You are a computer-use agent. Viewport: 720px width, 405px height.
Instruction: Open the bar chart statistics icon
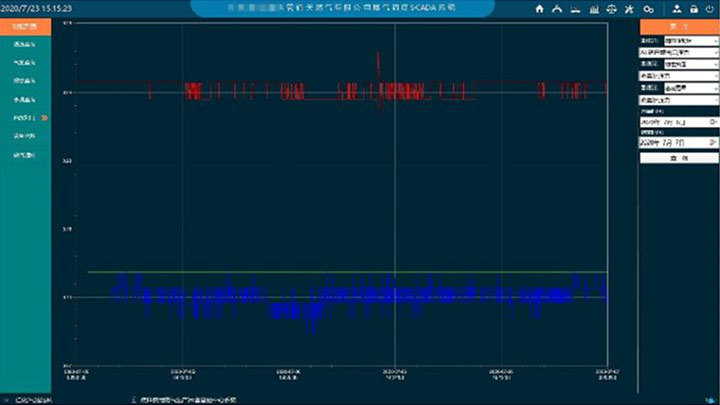[594, 9]
